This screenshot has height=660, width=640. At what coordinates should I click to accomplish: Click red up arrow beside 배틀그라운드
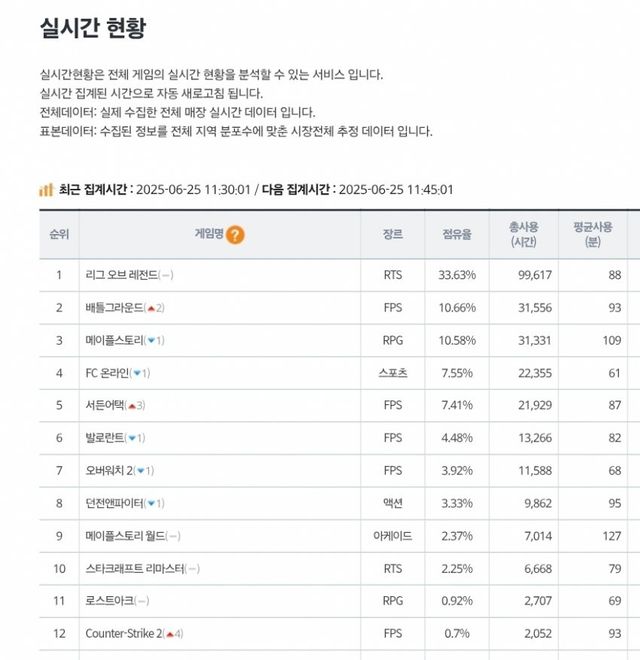tap(152, 308)
